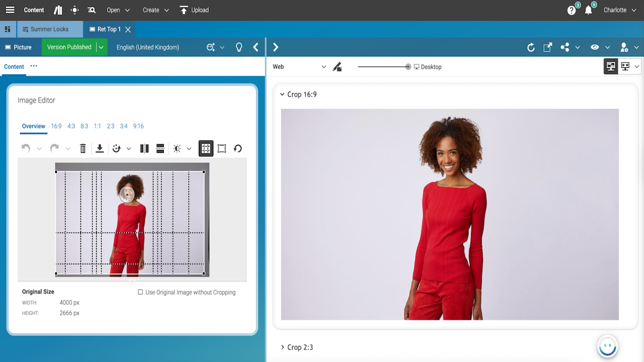
Task: Toggle the crop grid overlay button
Action: [x=206, y=149]
